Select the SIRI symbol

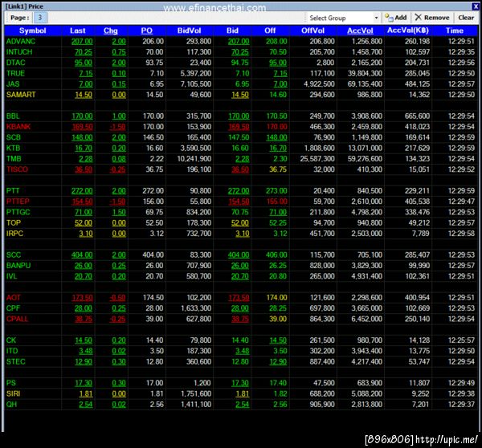pyautogui.click(x=13, y=394)
